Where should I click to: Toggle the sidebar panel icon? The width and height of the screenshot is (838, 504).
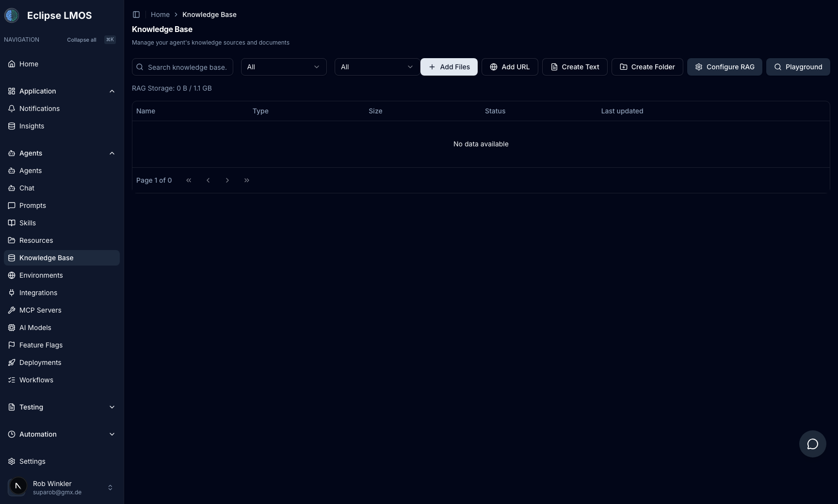coord(136,15)
